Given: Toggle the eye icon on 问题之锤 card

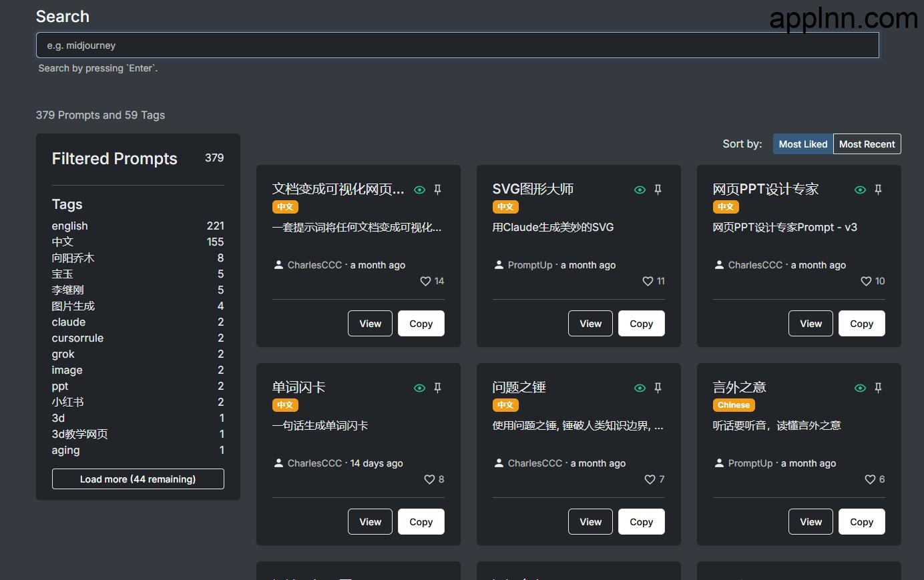Looking at the screenshot, I should coord(640,388).
